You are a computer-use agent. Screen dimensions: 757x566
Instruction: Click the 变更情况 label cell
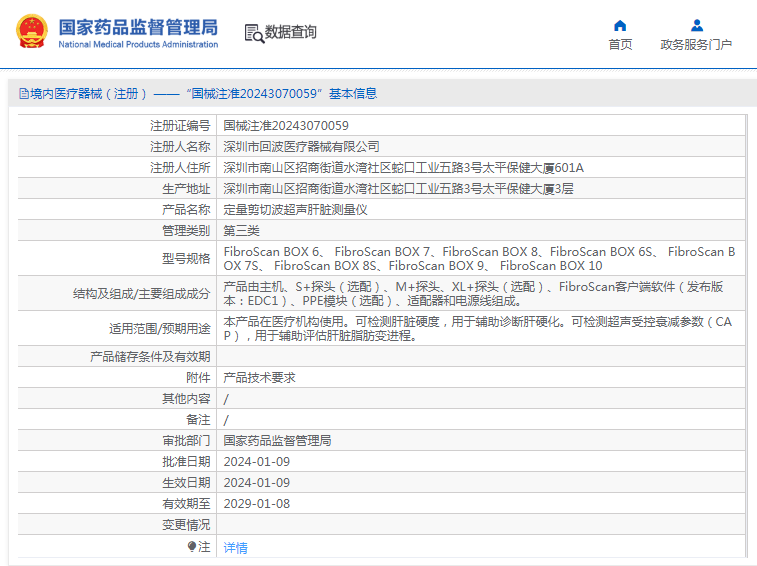click(x=117, y=524)
